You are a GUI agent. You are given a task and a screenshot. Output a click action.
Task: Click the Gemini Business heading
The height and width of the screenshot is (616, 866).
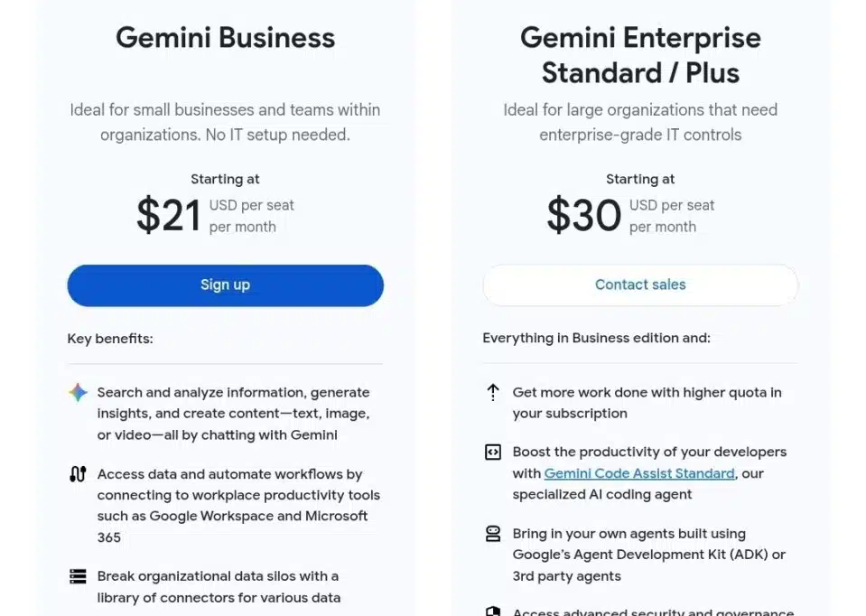point(226,38)
